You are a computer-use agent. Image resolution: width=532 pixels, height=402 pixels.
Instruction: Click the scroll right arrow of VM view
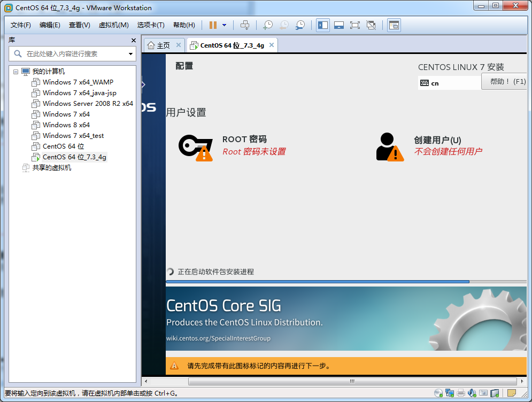coord(522,381)
